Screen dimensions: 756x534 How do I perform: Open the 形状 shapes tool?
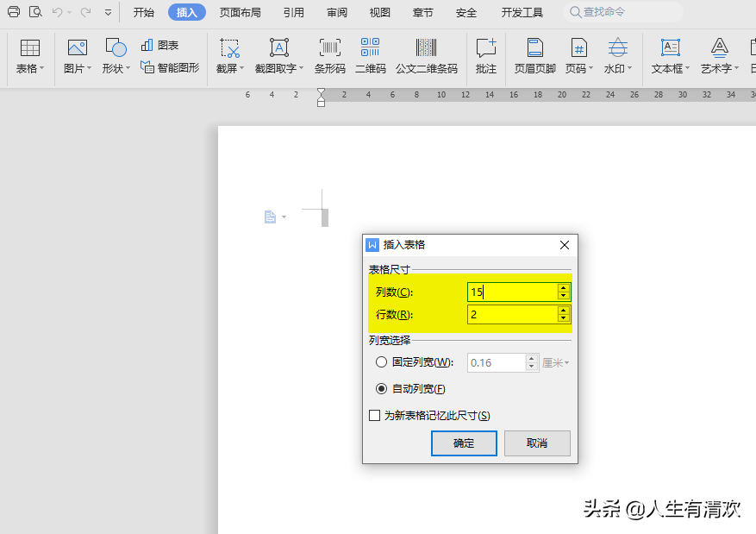click(x=116, y=48)
